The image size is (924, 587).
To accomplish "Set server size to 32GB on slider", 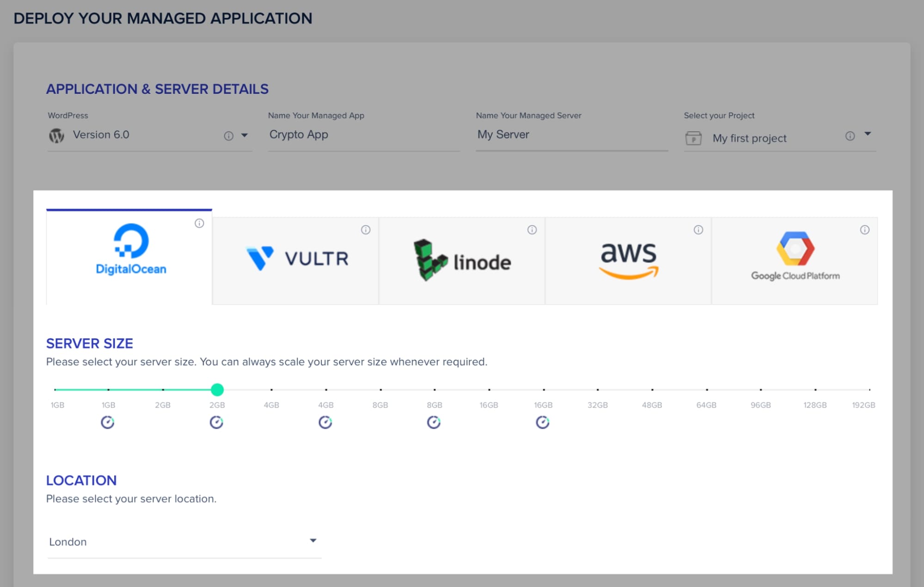I will click(x=598, y=390).
